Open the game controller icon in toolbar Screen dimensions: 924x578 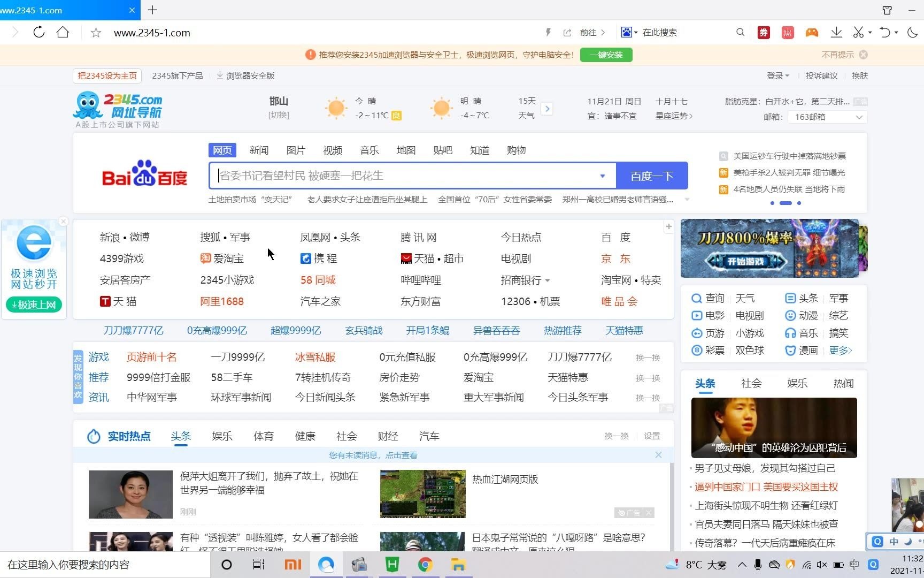point(812,33)
